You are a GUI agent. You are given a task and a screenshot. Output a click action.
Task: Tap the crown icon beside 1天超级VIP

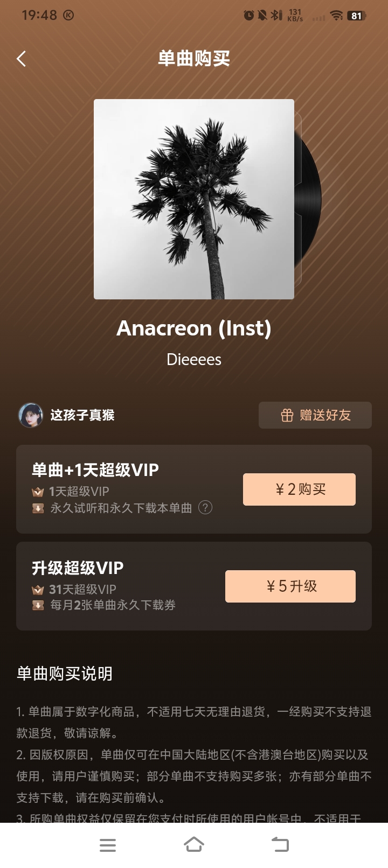tap(38, 492)
